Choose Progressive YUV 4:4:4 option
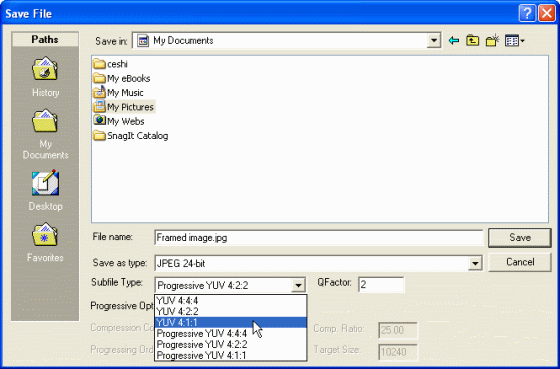Image resolution: width=560 pixels, height=369 pixels. [231, 334]
